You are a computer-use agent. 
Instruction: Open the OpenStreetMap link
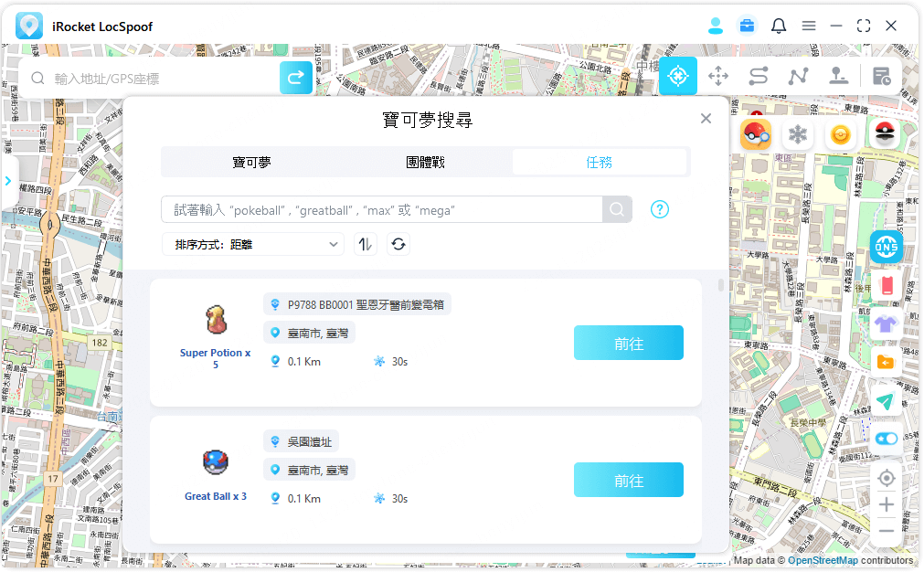823,560
